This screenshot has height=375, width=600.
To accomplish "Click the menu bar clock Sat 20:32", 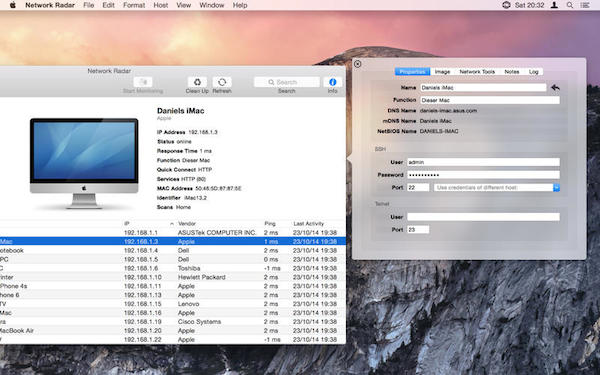I will click(x=530, y=5).
